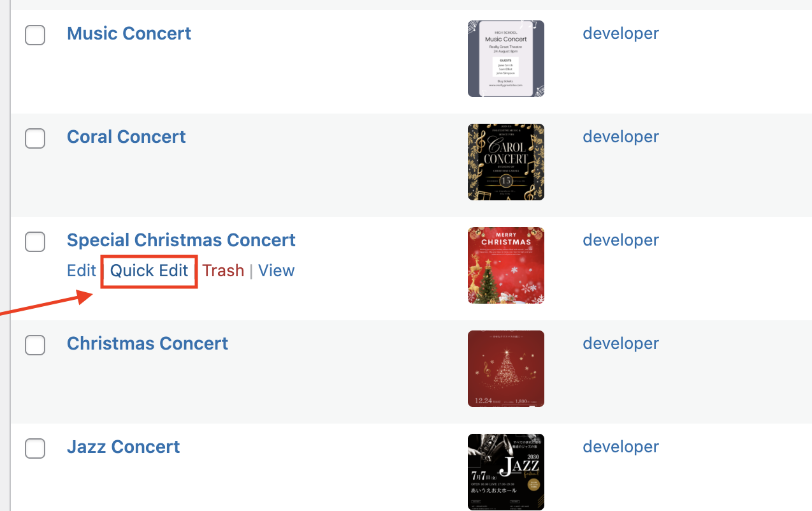The image size is (812, 511).
Task: Open the Coral Concert title link
Action: (x=126, y=137)
